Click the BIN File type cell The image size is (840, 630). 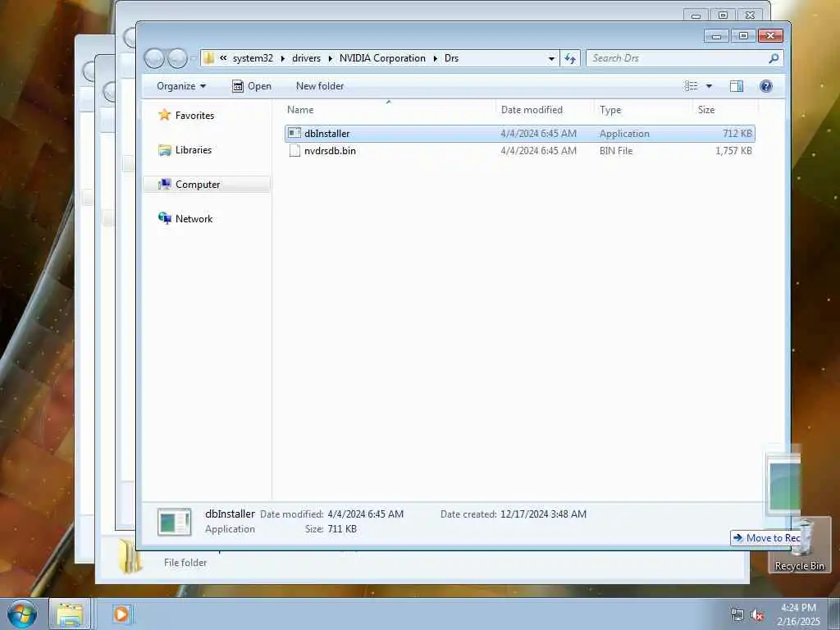click(616, 151)
